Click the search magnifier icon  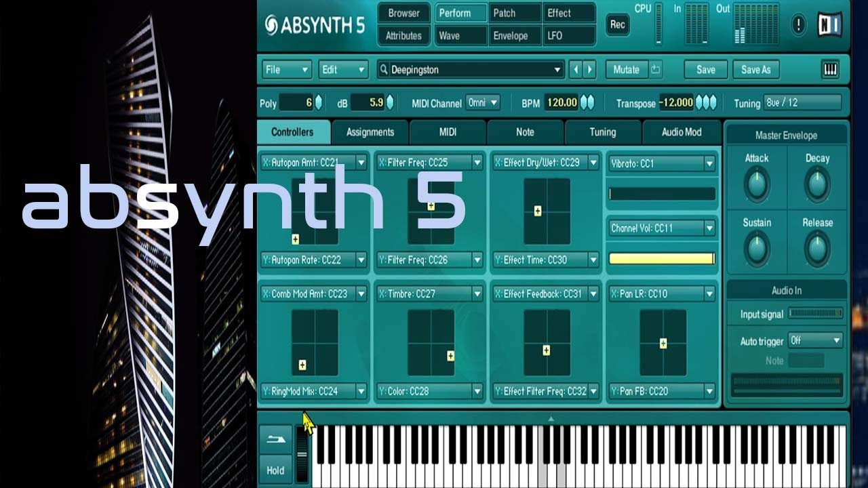tap(384, 69)
